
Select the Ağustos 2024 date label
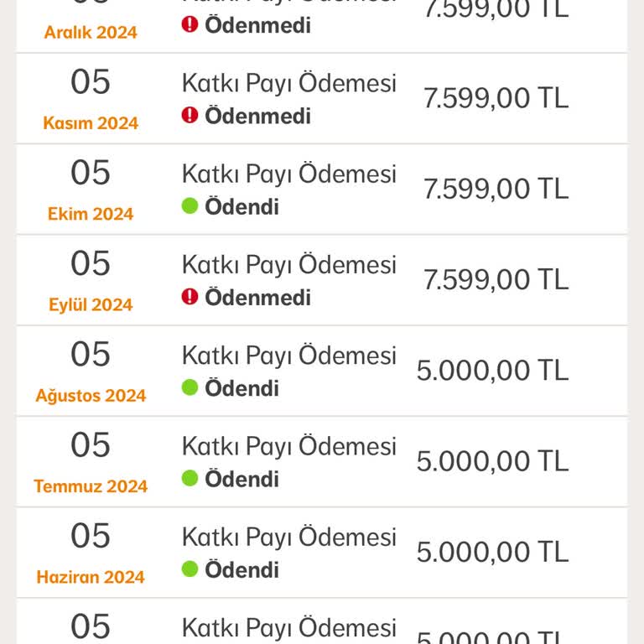coord(91,396)
